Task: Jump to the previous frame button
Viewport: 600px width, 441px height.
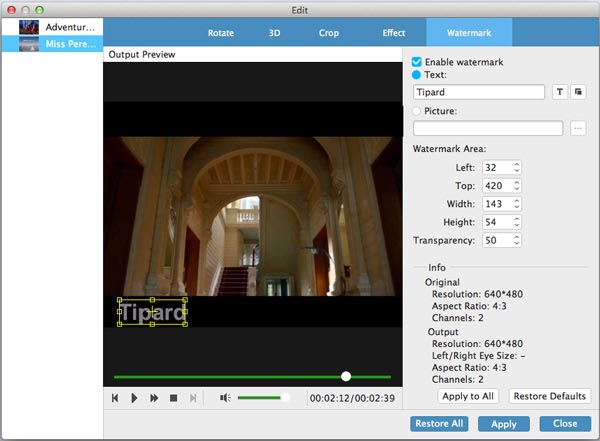Action: coord(116,398)
